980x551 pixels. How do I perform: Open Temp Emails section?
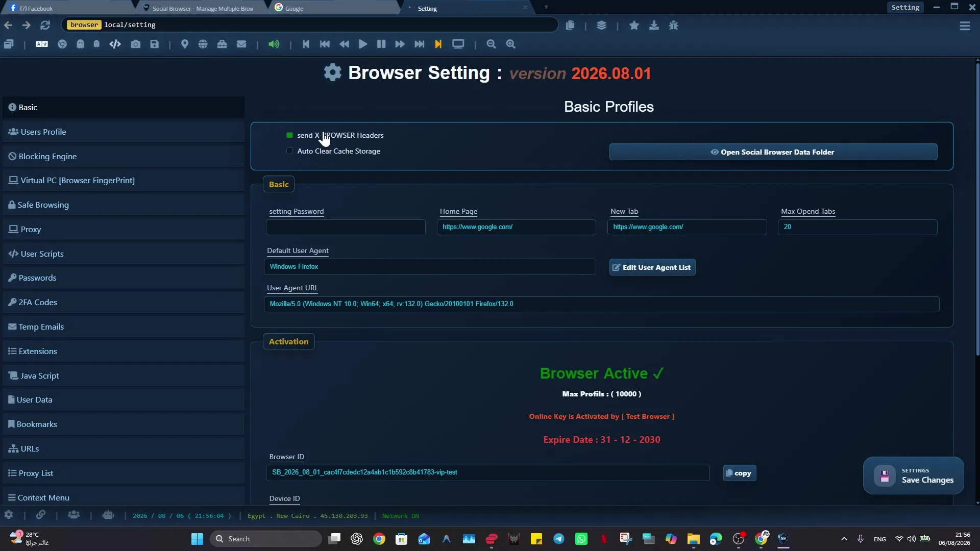tap(124, 327)
